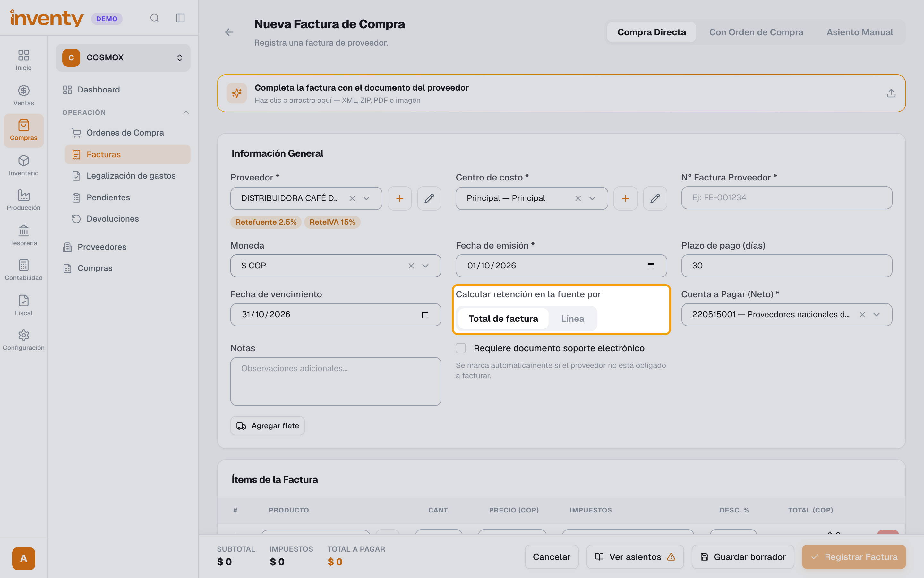The width and height of the screenshot is (924, 578).
Task: Add a new Centro de costo
Action: click(625, 198)
